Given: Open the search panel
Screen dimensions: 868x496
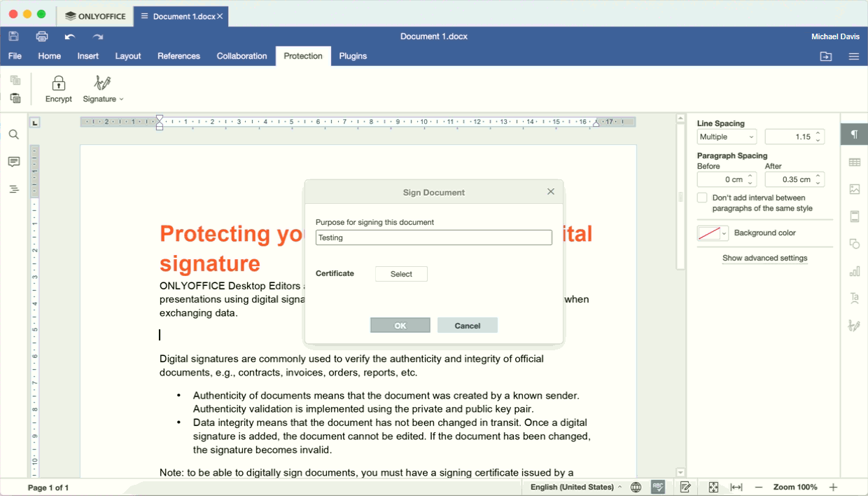Looking at the screenshot, I should click(x=13, y=135).
